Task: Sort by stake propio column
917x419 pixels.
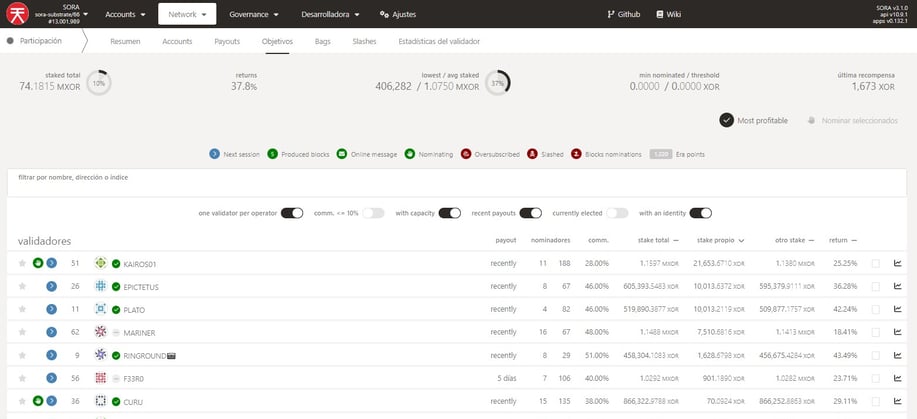Action: (x=720, y=240)
